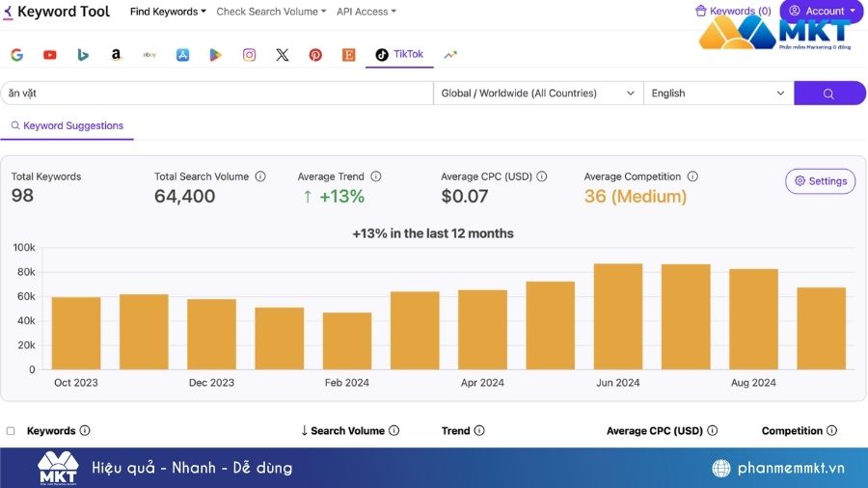Viewport: 868px width, 488px height.
Task: Select the YouTube platform icon
Action: 50,55
